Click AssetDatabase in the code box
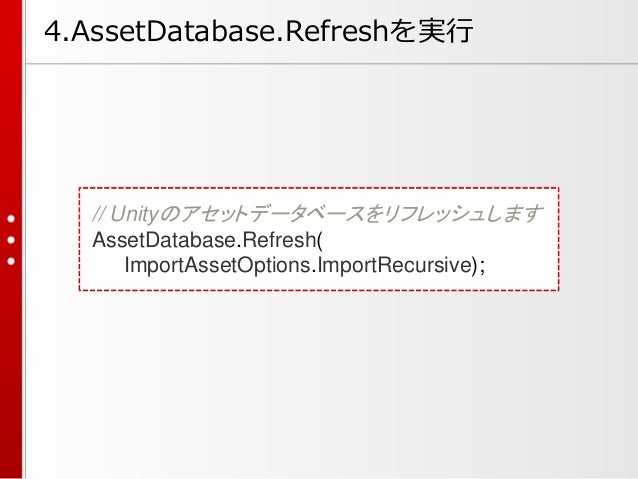 click(x=164, y=240)
